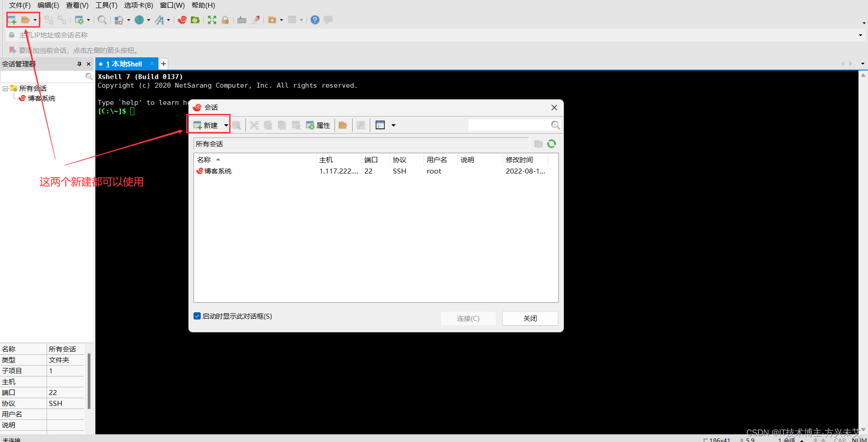Click the green refresh icon in Sessions dialog
The width and height of the screenshot is (868, 442).
[x=552, y=144]
